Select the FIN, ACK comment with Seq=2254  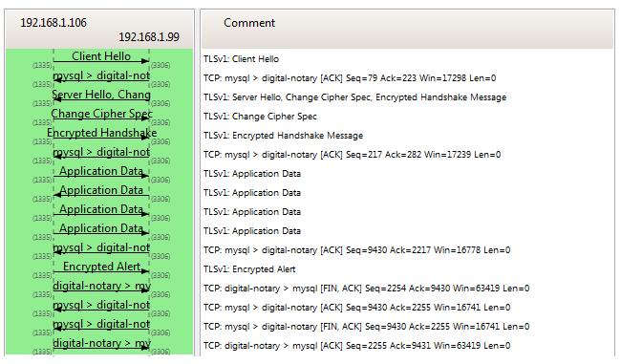pos(366,289)
